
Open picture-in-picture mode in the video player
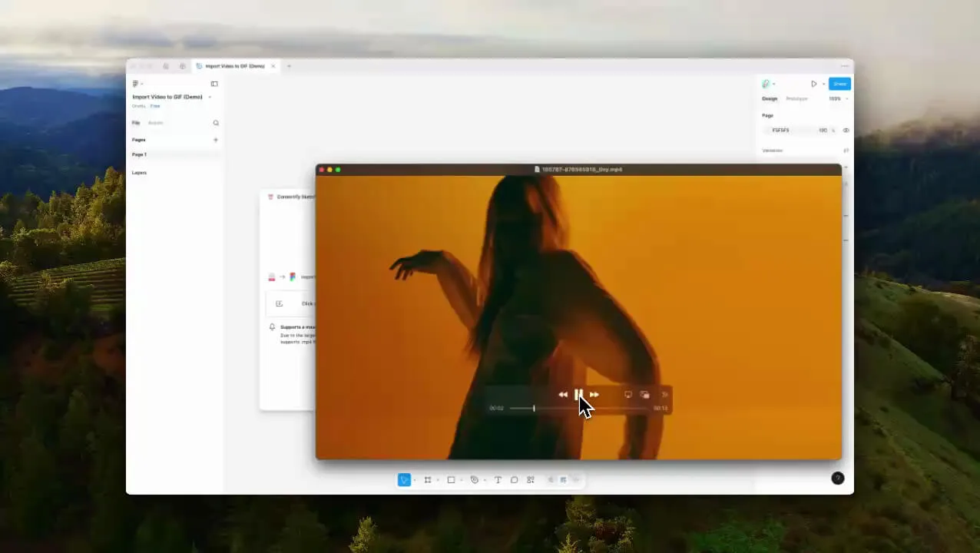coord(644,394)
